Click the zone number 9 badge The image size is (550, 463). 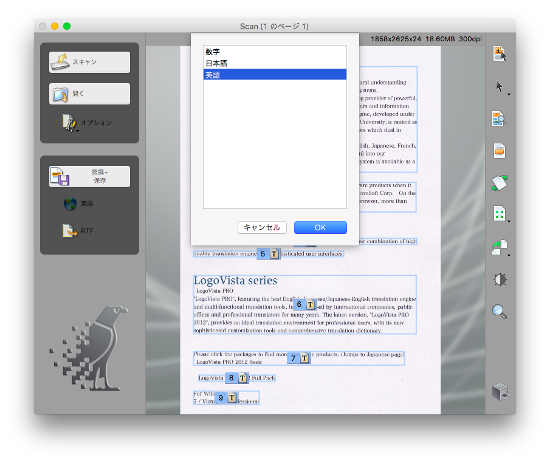221,398
